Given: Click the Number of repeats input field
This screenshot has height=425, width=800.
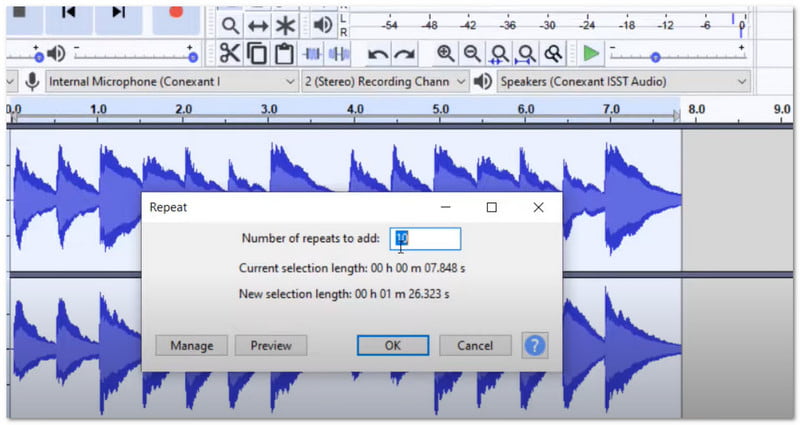Looking at the screenshot, I should [425, 238].
